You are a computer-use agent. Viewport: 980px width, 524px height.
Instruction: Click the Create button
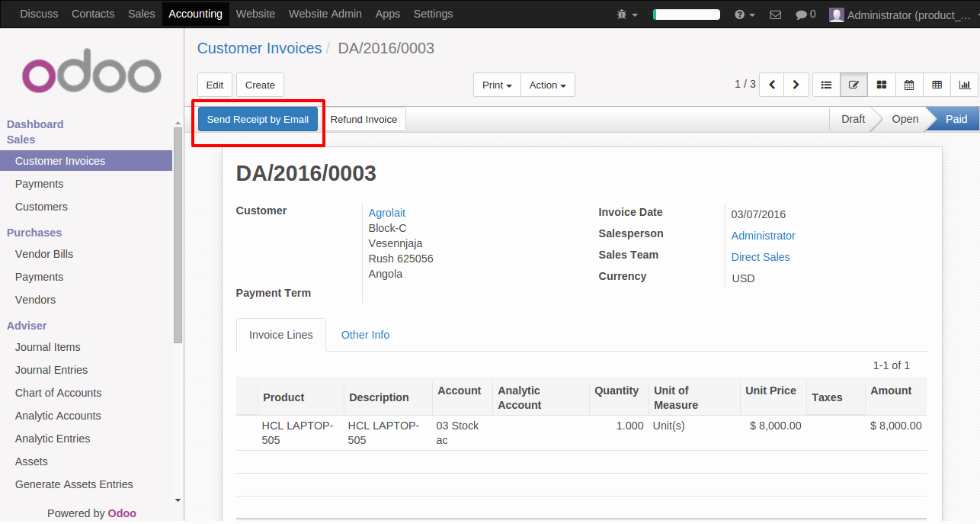(x=260, y=85)
